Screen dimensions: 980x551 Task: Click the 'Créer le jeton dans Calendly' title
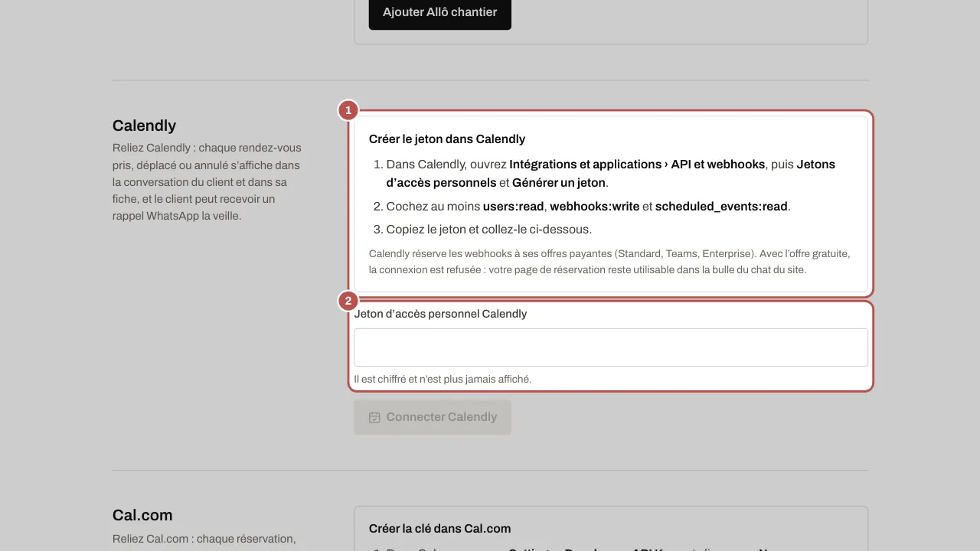(x=447, y=139)
